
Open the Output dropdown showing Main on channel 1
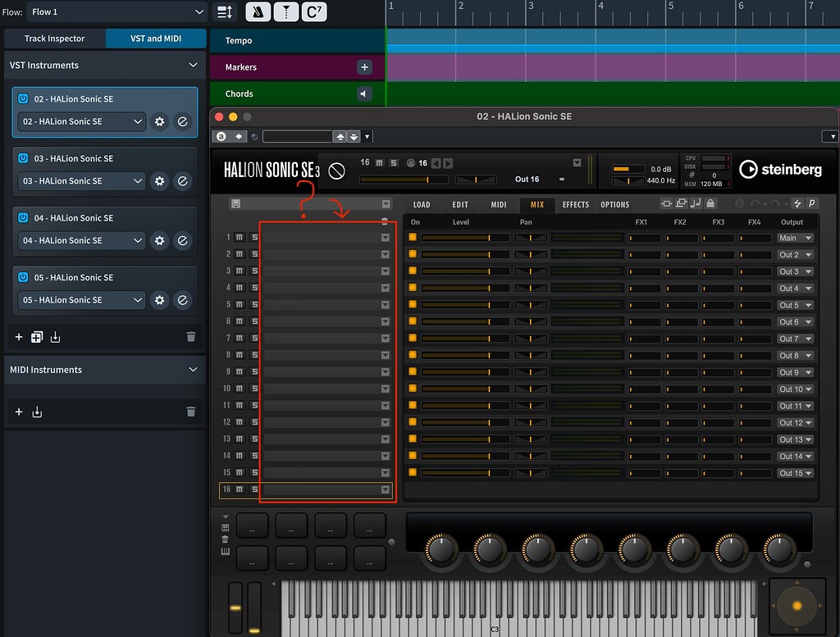793,237
